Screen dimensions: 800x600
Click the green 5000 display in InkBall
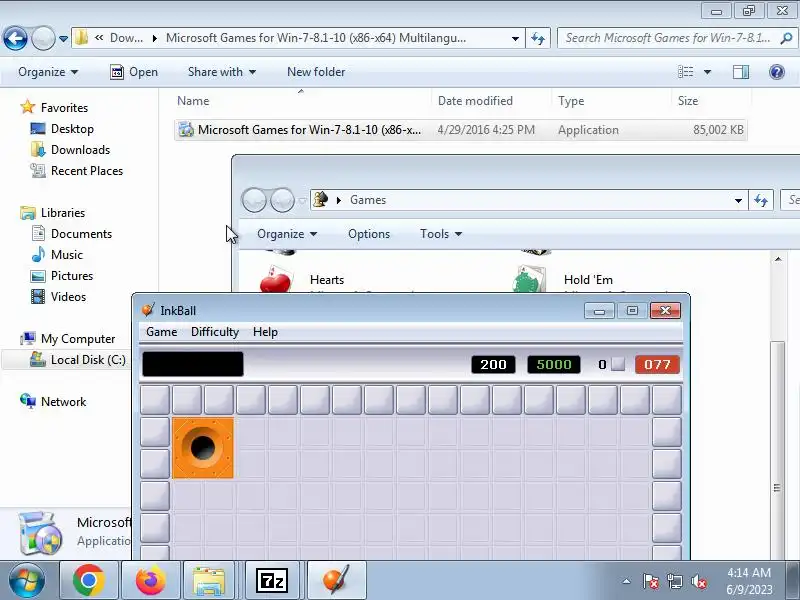tap(554, 364)
